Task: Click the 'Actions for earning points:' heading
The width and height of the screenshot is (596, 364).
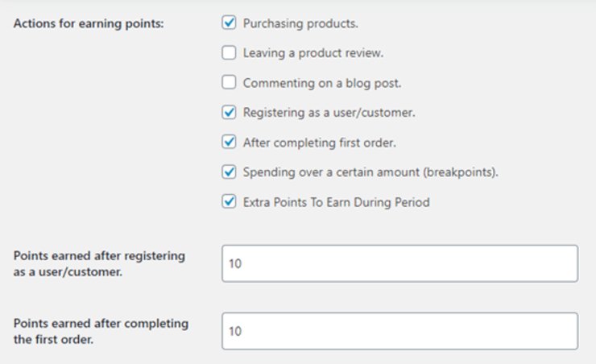Action: pyautogui.click(x=89, y=23)
